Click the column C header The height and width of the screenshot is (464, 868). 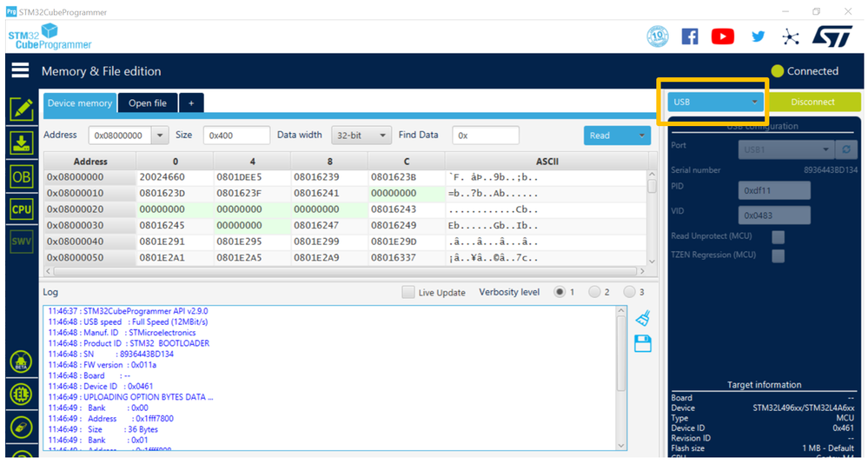click(x=407, y=162)
